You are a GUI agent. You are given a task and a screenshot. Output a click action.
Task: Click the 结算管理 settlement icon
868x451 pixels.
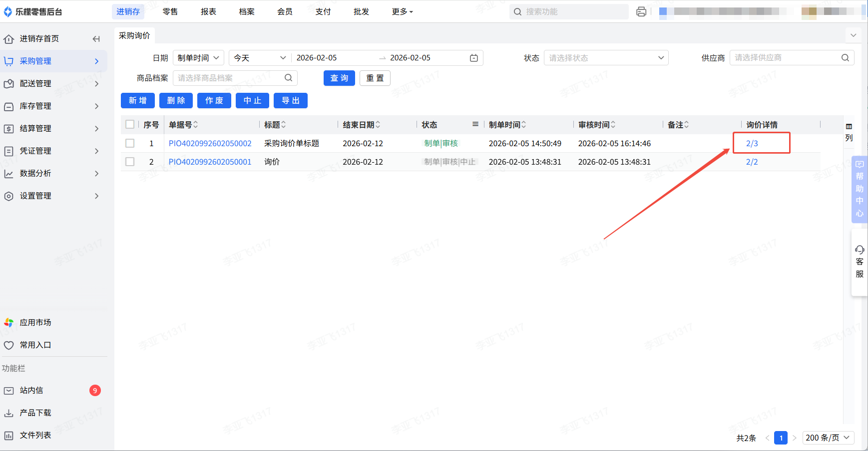tap(8, 129)
